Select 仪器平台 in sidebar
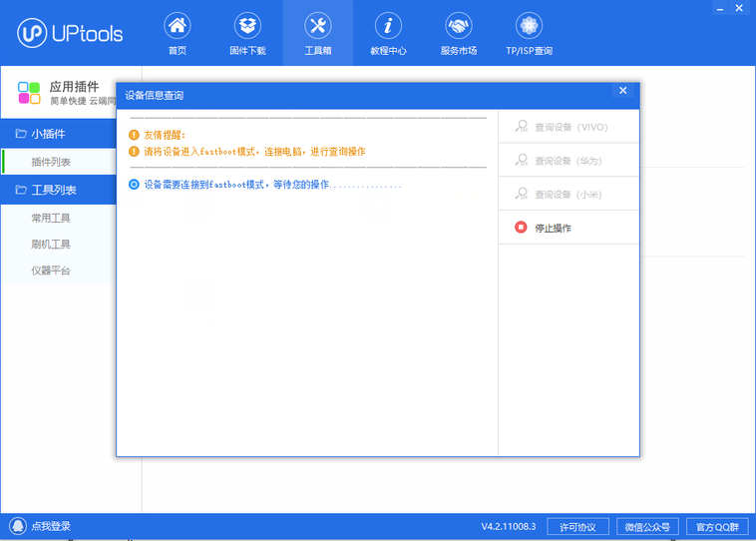Screen dimensions: 756x541 point(51,270)
